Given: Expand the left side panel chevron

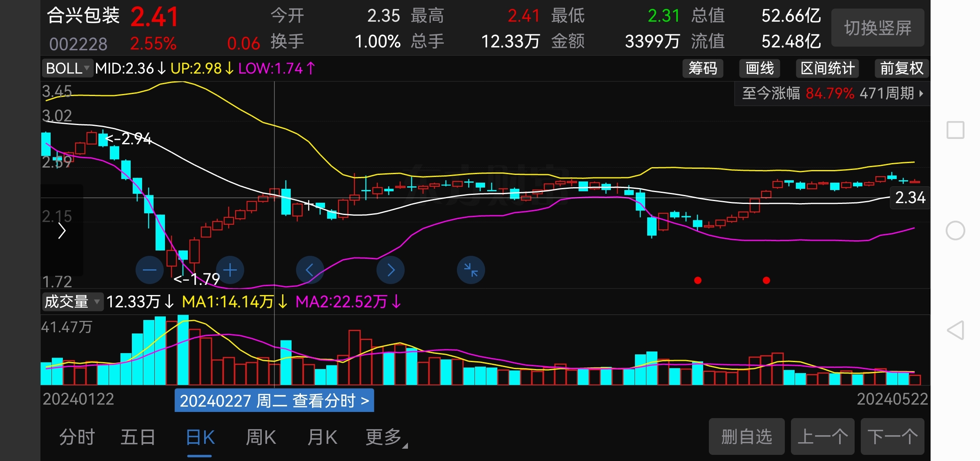Looking at the screenshot, I should click(x=62, y=231).
